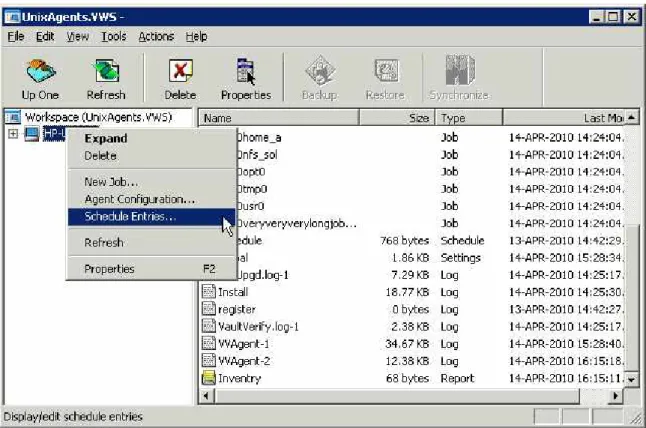Click the VVAgent-2 log file icon
The image size is (646, 428).
(x=208, y=361)
